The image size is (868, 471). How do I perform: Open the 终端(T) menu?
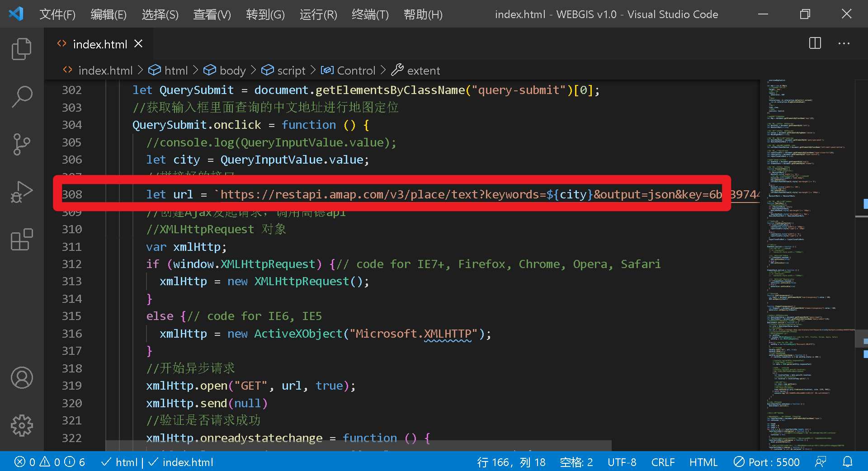pos(370,14)
